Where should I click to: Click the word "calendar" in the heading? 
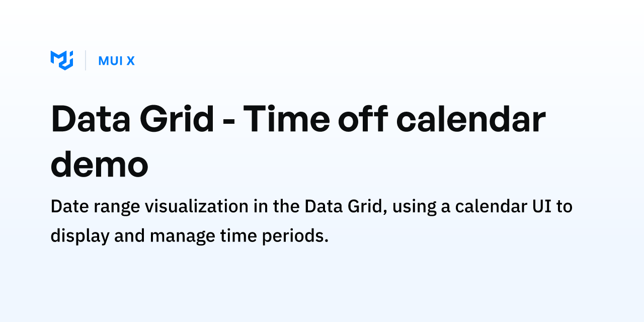471,120
